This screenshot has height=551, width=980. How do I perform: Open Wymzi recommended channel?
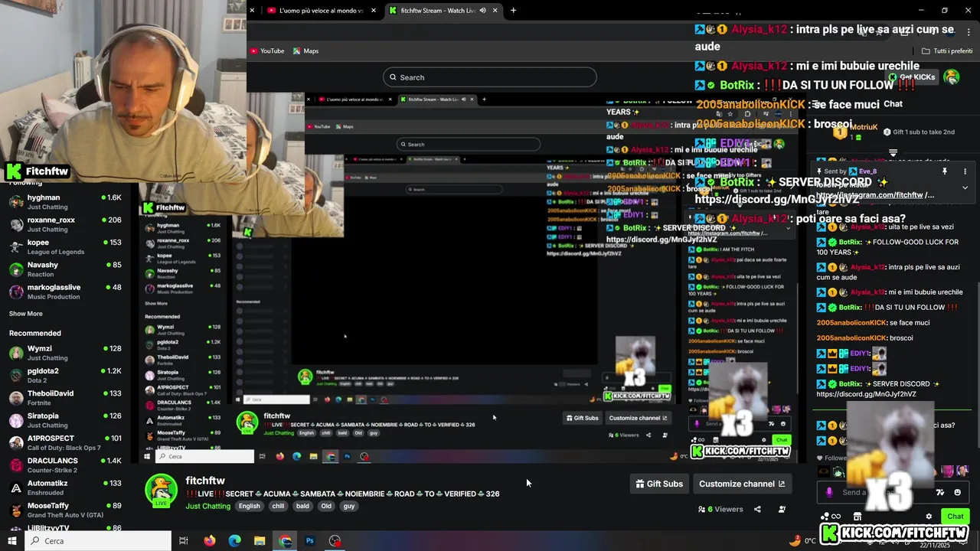66,353
